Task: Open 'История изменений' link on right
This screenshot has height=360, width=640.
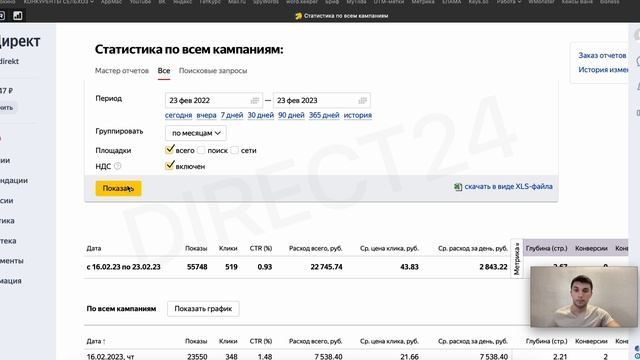Action: [x=603, y=70]
